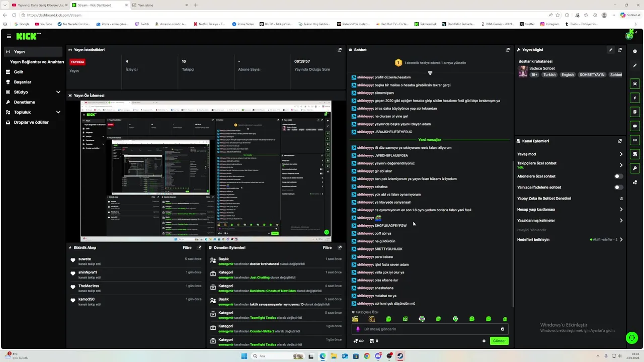
Task: Open Yayın Bağlantısı ve Anahtarı page
Action: (37, 62)
